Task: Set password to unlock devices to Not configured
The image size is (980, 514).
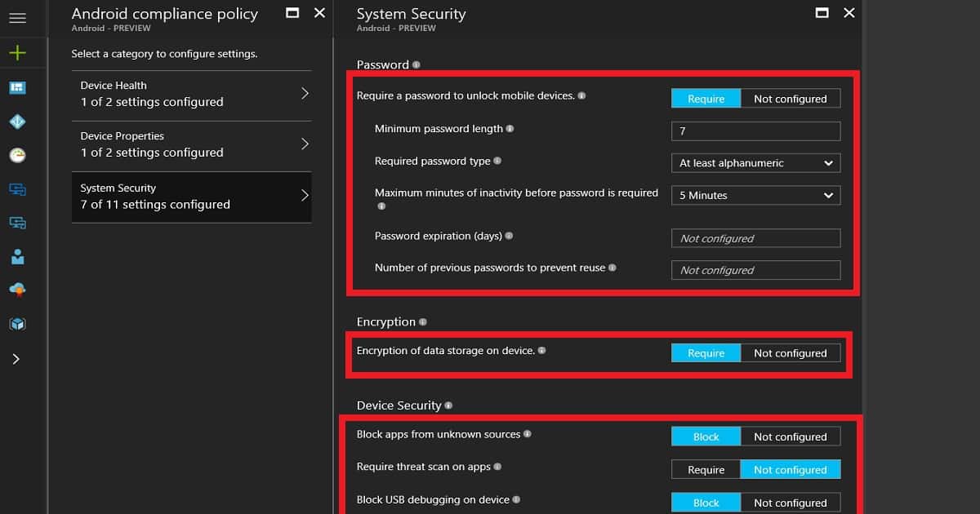Action: pos(791,99)
